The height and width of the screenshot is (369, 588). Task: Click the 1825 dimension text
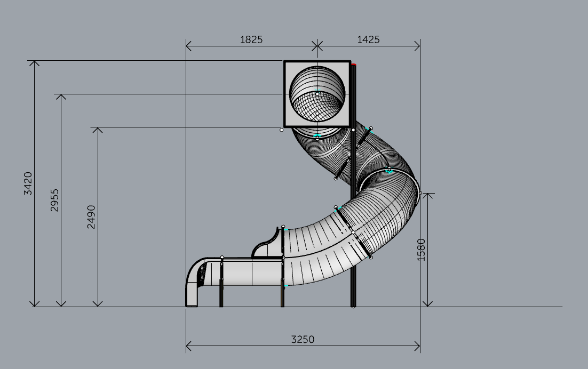point(251,39)
